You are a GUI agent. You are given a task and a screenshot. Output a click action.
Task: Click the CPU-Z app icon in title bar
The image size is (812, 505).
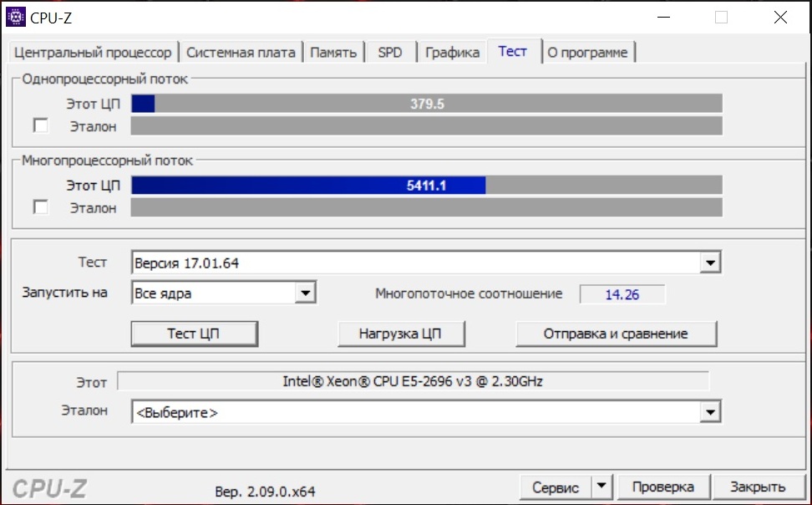[x=16, y=17]
